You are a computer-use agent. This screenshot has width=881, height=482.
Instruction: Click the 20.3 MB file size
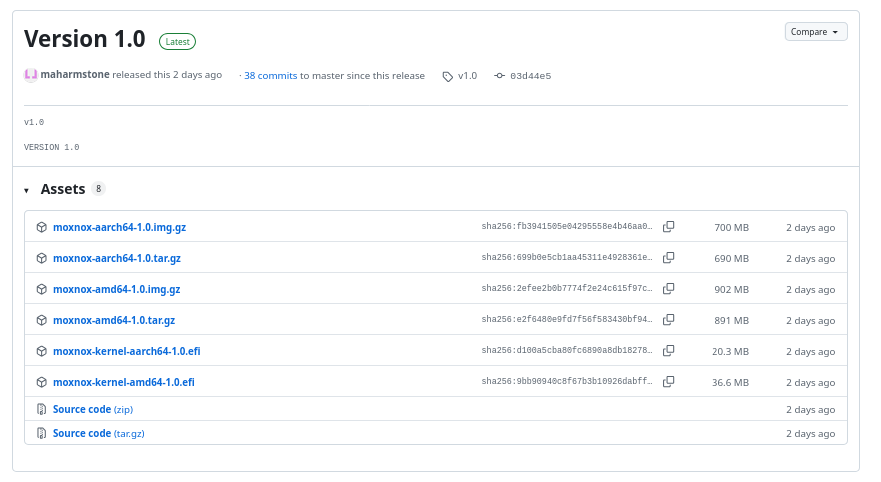tap(730, 351)
